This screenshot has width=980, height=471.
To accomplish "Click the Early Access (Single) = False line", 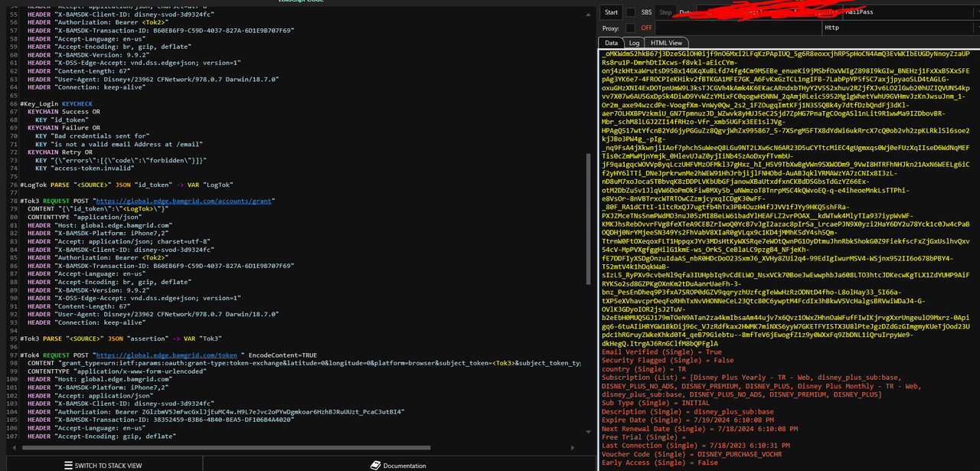I will [x=660, y=463].
